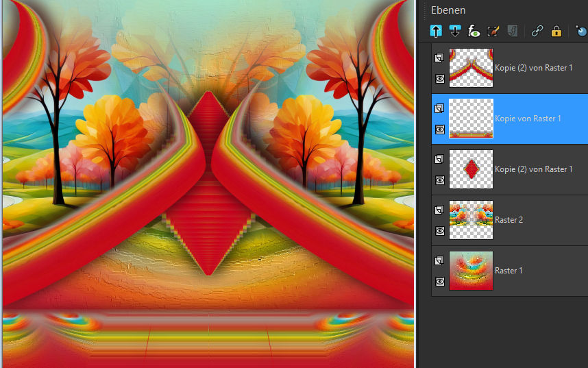
Task: Click raster type icon of arch-thumbnail layer
Action: (x=439, y=58)
